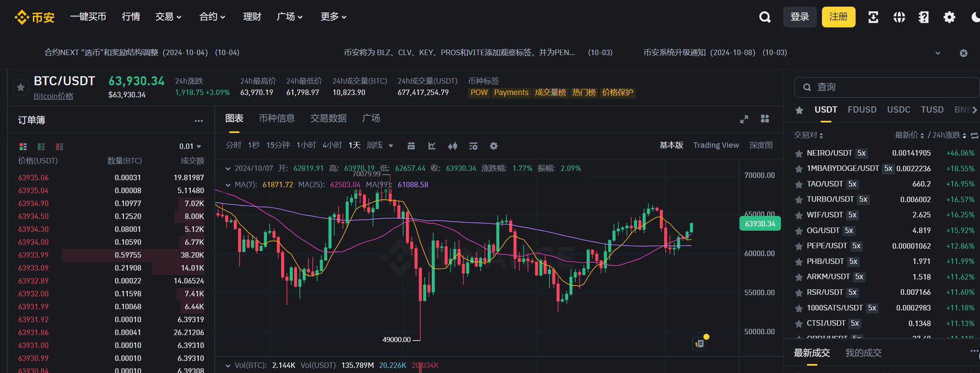Switch to 交易数据 tab
This screenshot has width=980, height=373.
329,118
